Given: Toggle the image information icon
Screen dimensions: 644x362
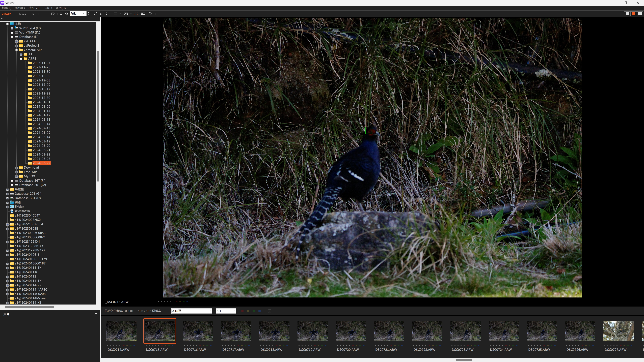Looking at the screenshot, I should click(x=150, y=14).
